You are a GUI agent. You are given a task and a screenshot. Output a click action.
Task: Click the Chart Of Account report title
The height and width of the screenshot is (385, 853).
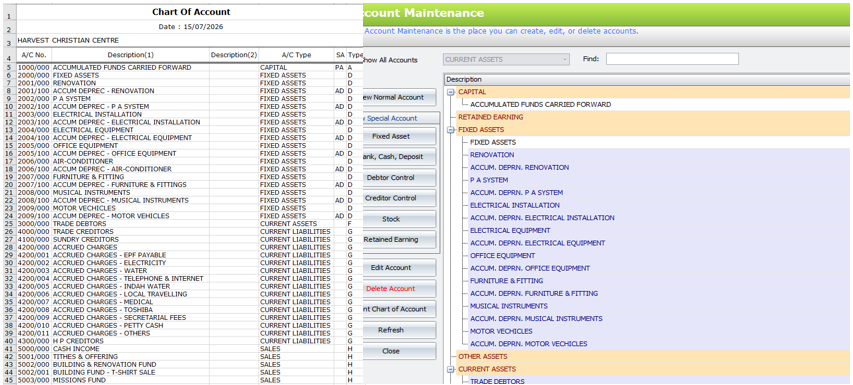point(191,12)
